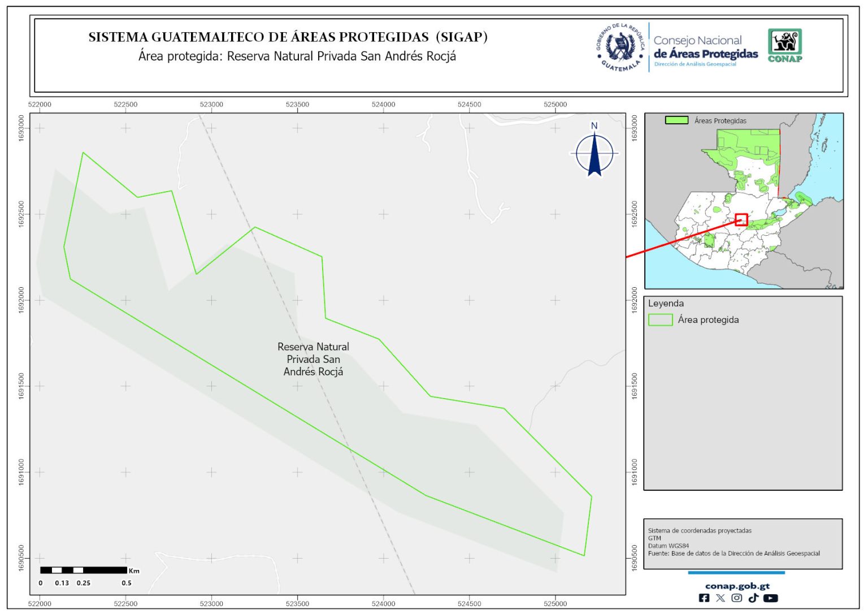This screenshot has width=868, height=614.
Task: Open the conap.gob.gt website link
Action: click(x=737, y=586)
